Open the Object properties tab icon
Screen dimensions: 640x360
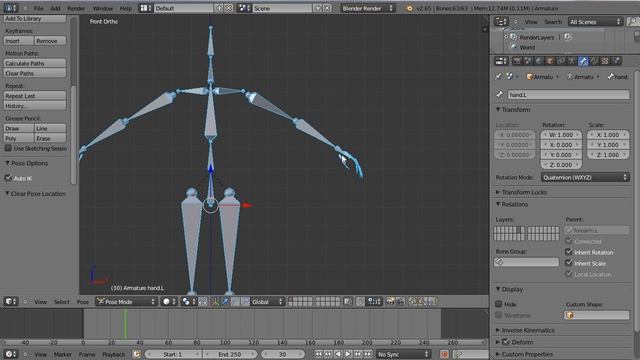pos(550,61)
